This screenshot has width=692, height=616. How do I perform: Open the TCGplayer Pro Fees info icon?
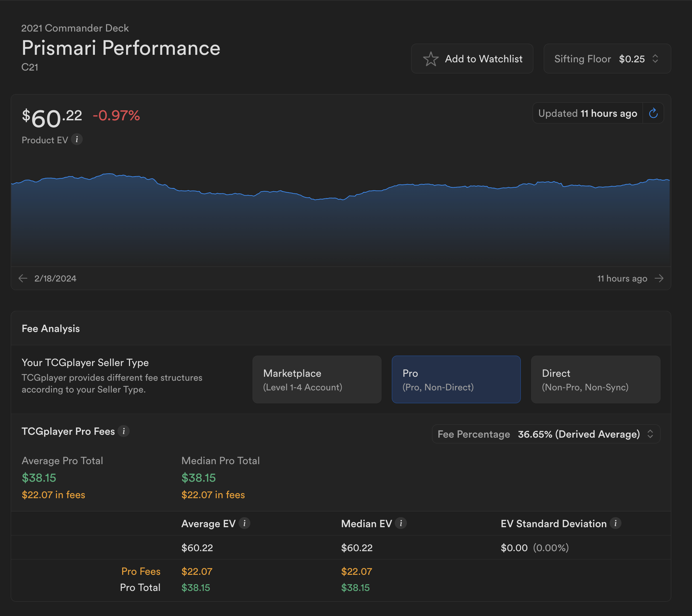[x=124, y=431]
